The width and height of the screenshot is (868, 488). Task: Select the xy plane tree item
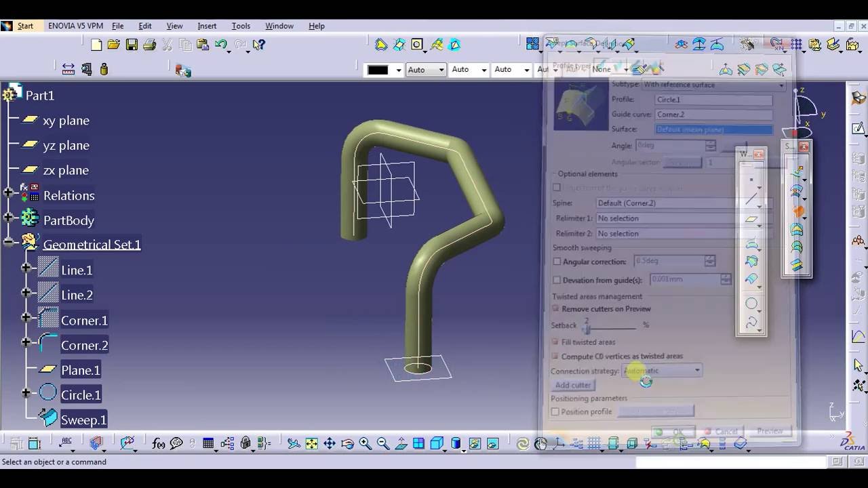[66, 121]
